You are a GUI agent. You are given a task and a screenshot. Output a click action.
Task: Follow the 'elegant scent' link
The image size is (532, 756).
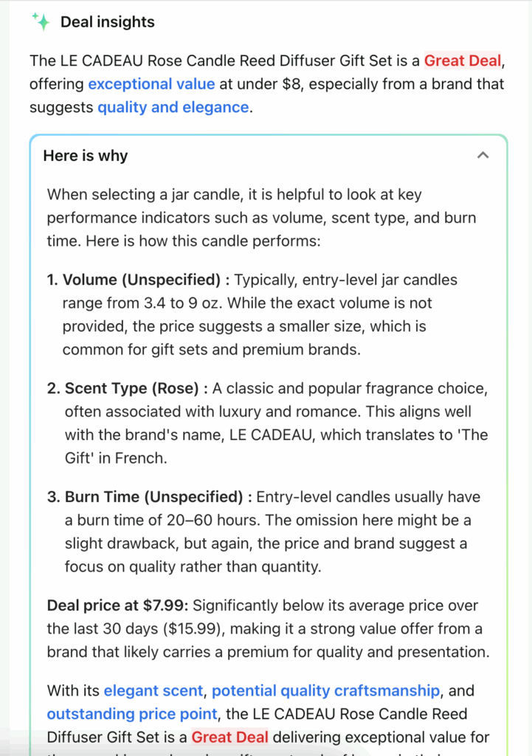[x=153, y=691]
